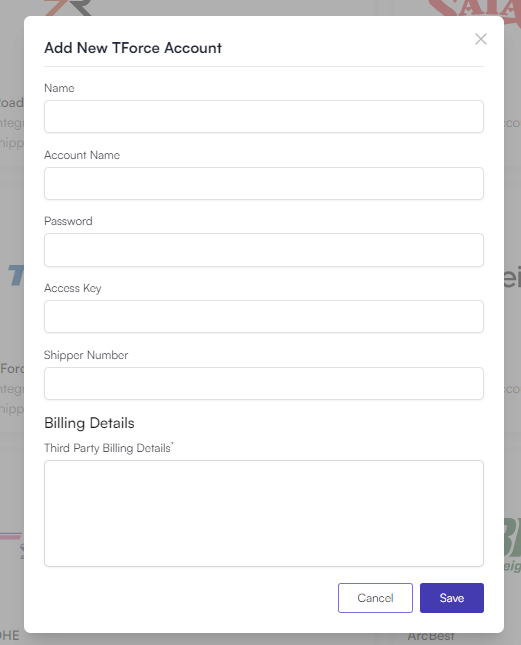Focus the Third Party Billing Details textarea
This screenshot has height=645, width=521.
tap(264, 513)
